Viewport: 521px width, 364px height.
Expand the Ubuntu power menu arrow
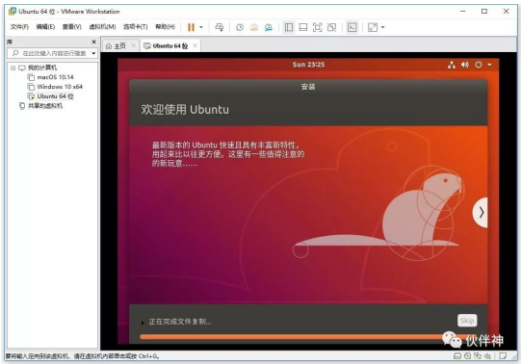[489, 65]
